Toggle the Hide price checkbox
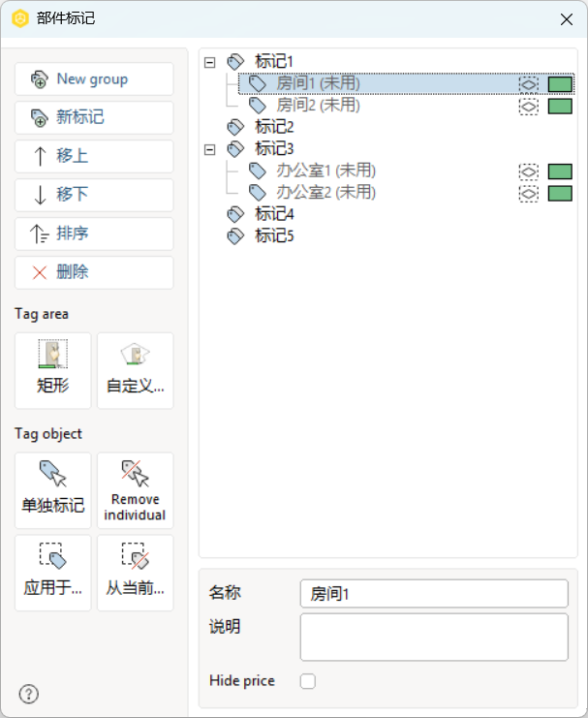The image size is (588, 718). tap(308, 681)
